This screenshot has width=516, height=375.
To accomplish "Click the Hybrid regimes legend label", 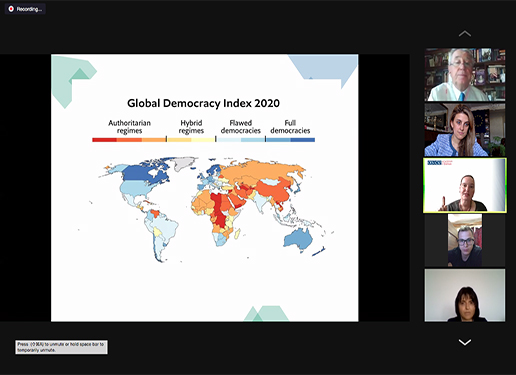I will [x=191, y=127].
